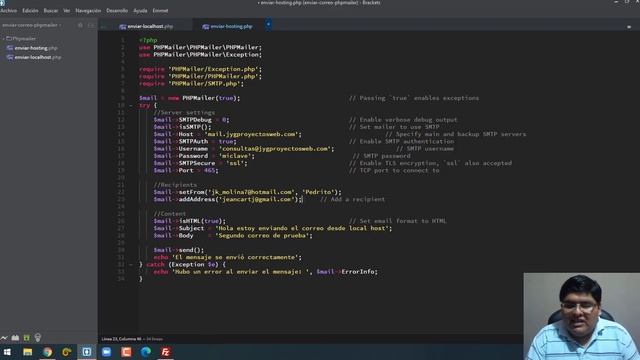
Task: Click the echo 'El mensaje se envió correctamente' line
Action: 228,257
